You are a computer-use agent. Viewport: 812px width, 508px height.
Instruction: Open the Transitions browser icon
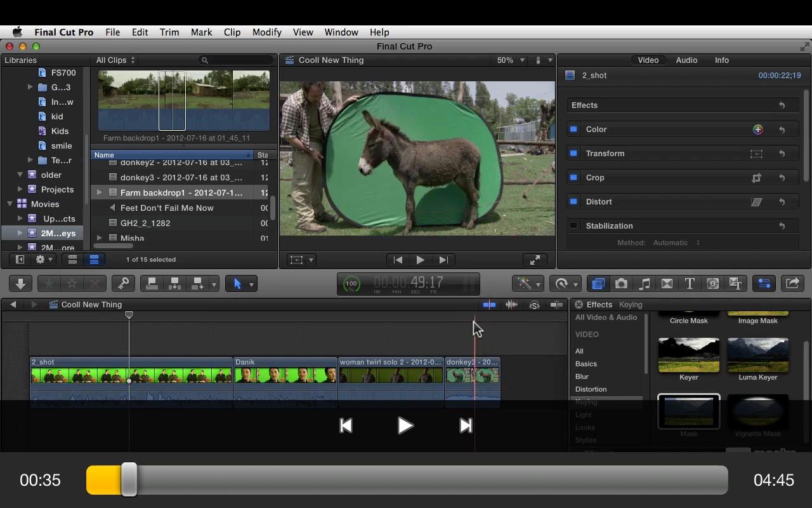point(667,284)
